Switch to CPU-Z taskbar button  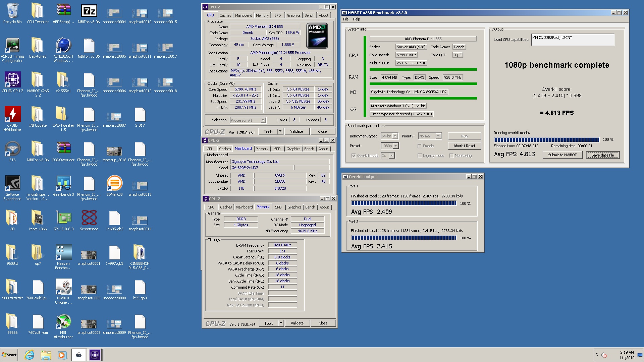click(x=95, y=355)
